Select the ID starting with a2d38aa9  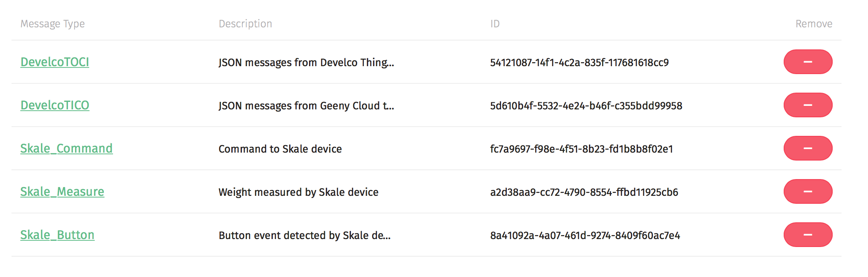pyautogui.click(x=584, y=192)
